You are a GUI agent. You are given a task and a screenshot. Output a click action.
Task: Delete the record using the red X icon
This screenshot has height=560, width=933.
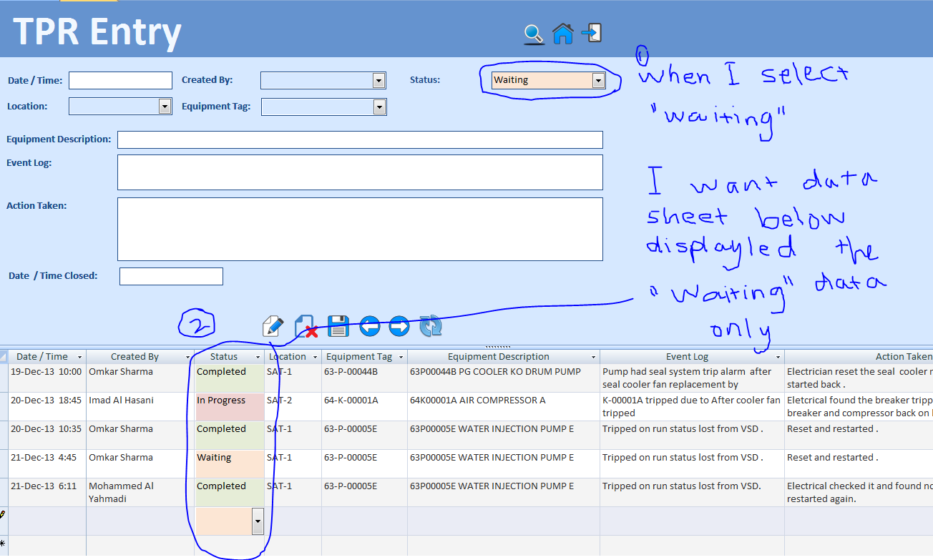(x=306, y=327)
